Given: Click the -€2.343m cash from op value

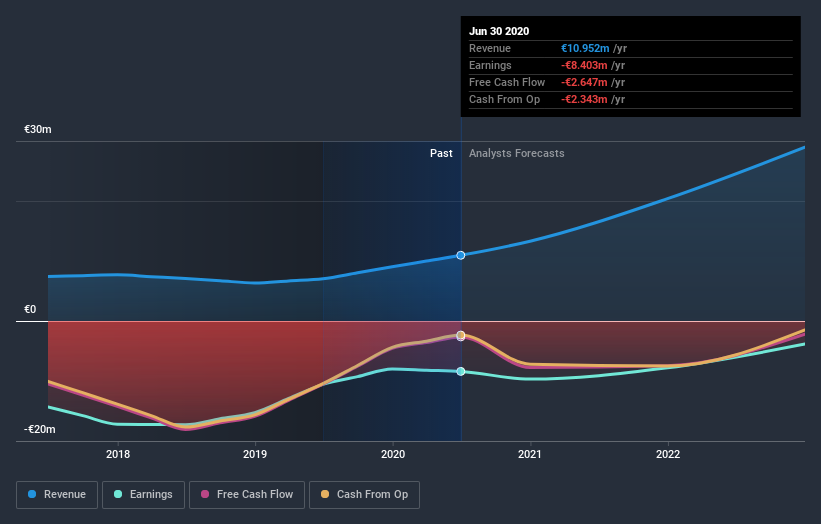Looking at the screenshot, I should pyautogui.click(x=584, y=99).
